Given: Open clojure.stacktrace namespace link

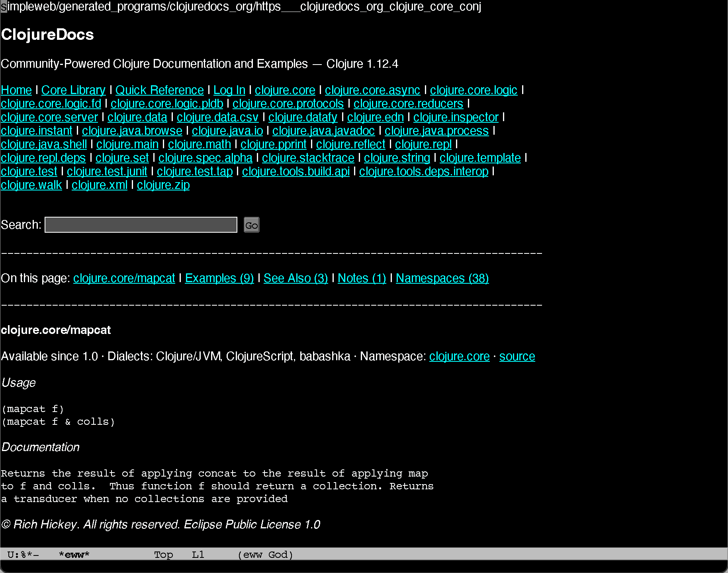Looking at the screenshot, I should point(308,158).
